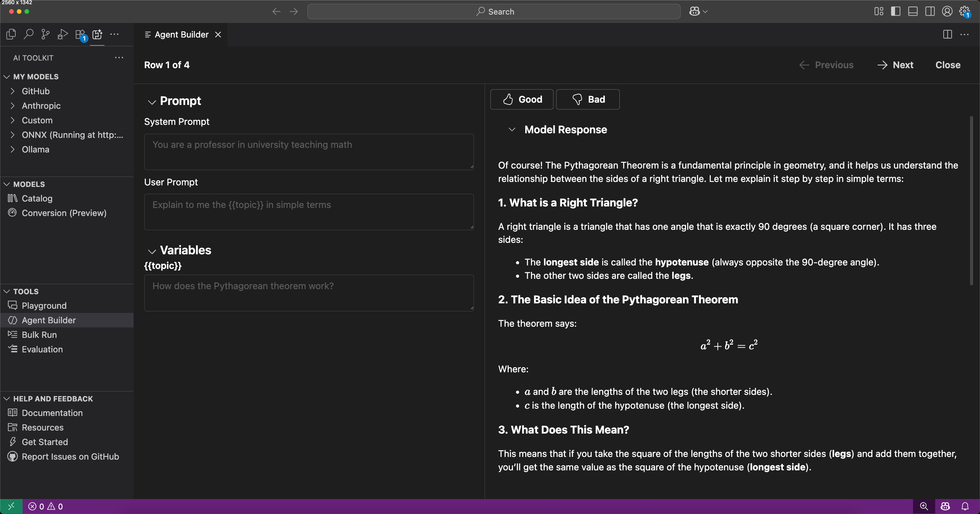This screenshot has height=514, width=980.
Task: Rate the model response as Good
Action: click(521, 99)
